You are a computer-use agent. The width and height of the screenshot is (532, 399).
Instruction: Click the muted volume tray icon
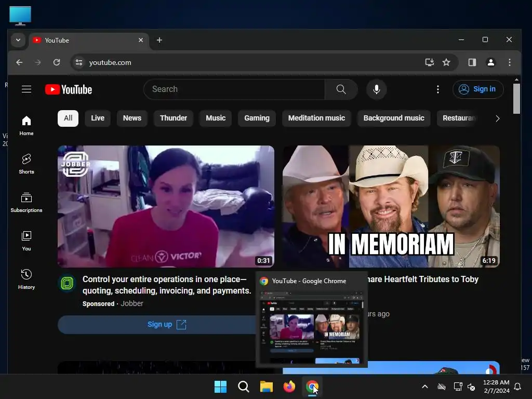[x=471, y=387]
